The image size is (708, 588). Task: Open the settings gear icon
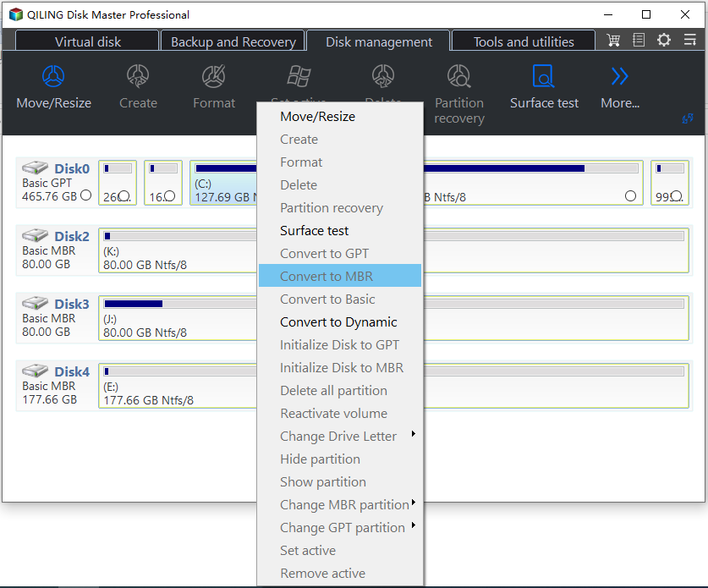[x=664, y=41]
